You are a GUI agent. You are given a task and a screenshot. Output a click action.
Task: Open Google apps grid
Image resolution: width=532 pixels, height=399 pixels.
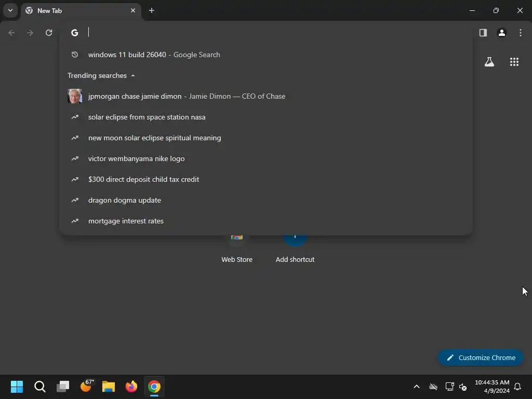point(514,62)
